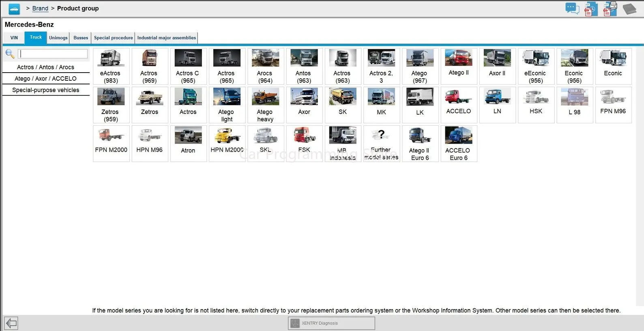This screenshot has width=644, height=331.
Task: Select the Atego II Euro 6 tile
Action: click(x=420, y=143)
